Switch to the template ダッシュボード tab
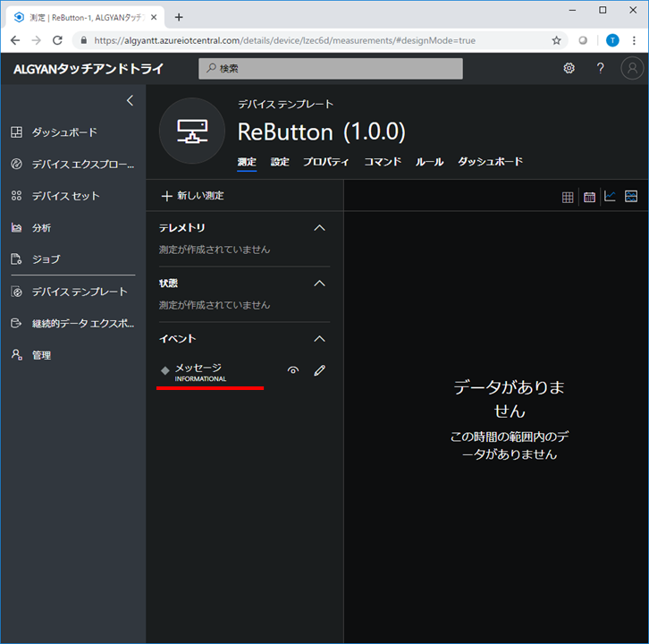 click(x=490, y=162)
